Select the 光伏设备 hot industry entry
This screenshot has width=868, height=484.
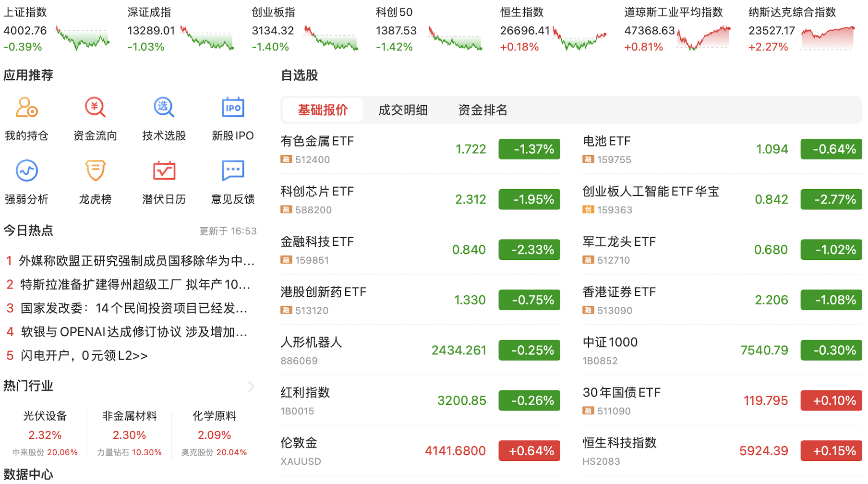click(x=45, y=416)
